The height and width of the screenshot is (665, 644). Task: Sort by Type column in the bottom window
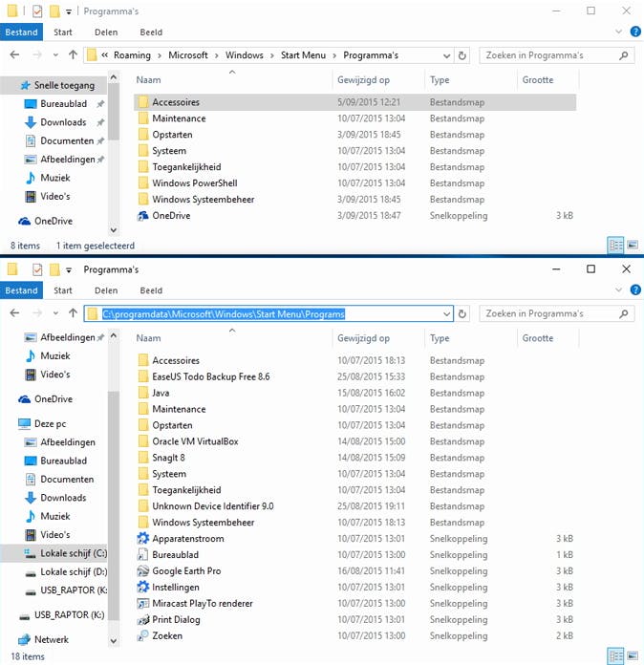point(440,338)
